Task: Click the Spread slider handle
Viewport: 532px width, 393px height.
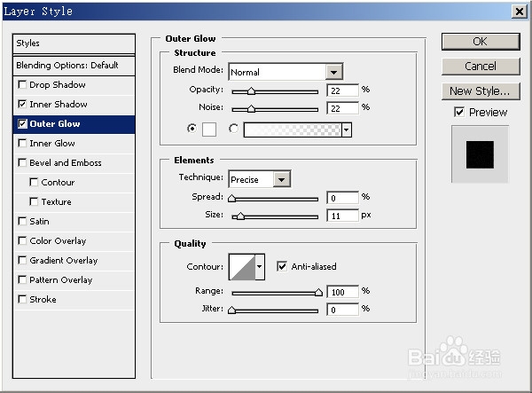Action: click(231, 198)
